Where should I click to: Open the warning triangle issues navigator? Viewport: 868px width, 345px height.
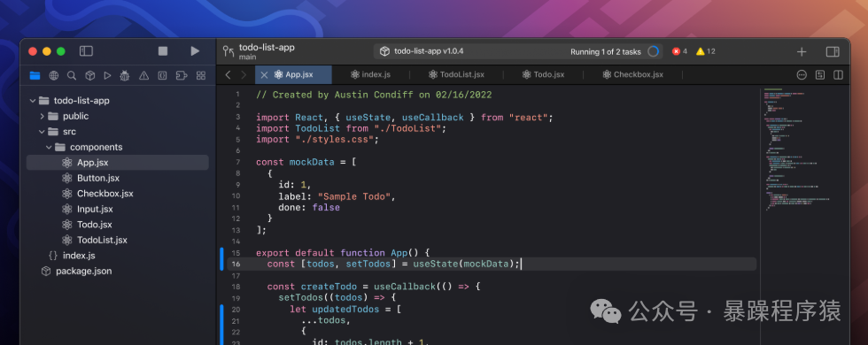click(143, 76)
